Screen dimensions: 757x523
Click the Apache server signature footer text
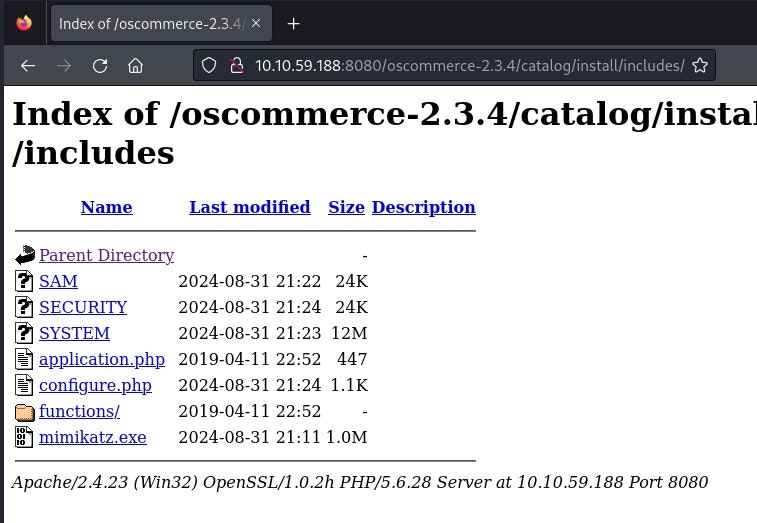click(x=360, y=482)
